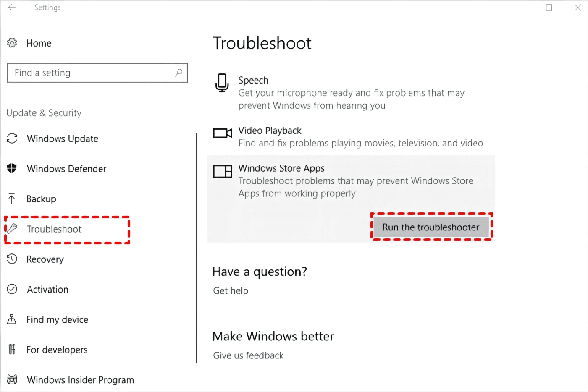Click the Video Playback camera icon
Image resolution: width=588 pixels, height=392 pixels.
pos(222,133)
